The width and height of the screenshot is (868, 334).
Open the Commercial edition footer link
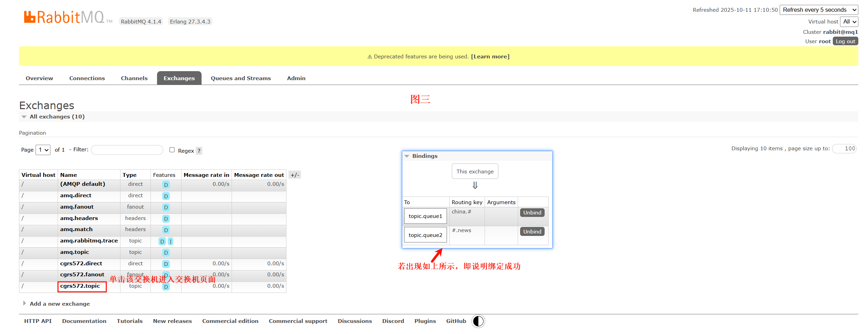coord(230,321)
